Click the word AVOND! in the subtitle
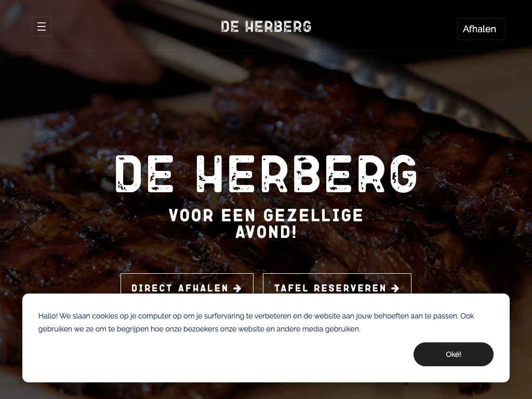The height and width of the screenshot is (399, 532). point(267,232)
